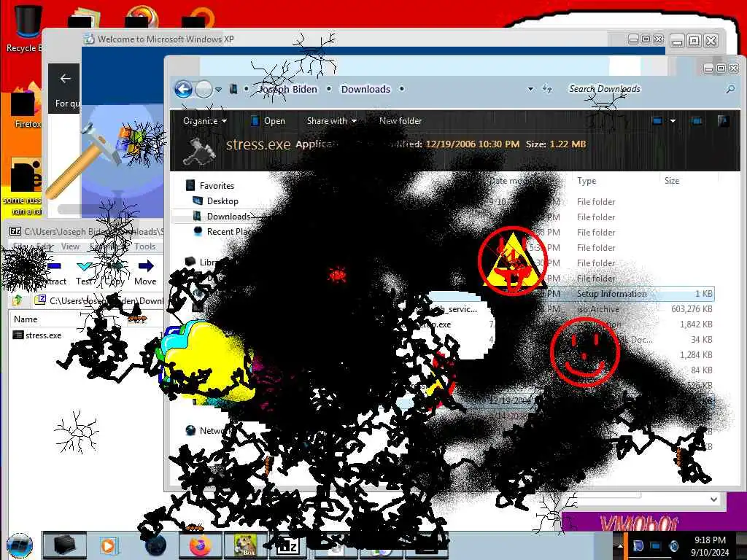Open Windows Media Player taskbar icon
This screenshot has width=747, height=560.
[108, 545]
